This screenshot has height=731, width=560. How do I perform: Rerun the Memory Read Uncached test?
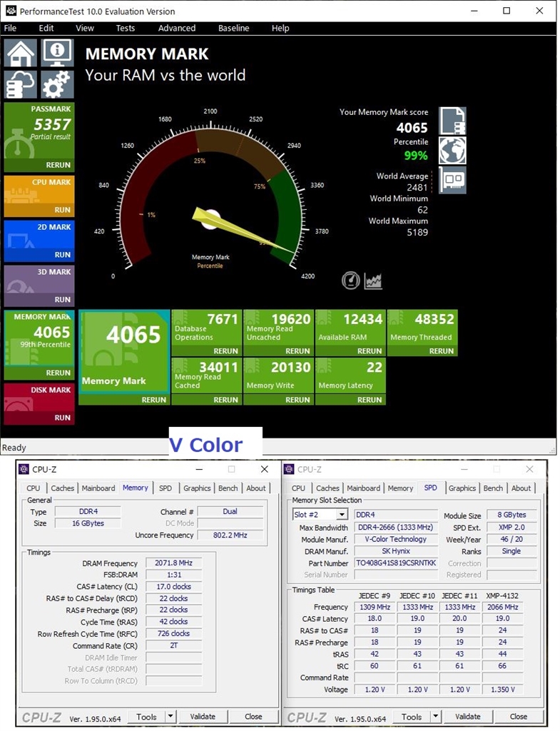(x=297, y=351)
